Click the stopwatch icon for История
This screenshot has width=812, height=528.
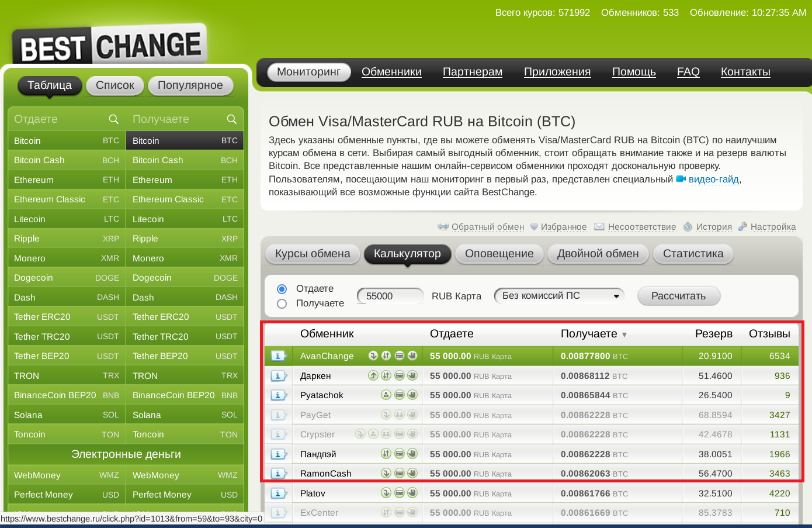pyautogui.click(x=688, y=227)
